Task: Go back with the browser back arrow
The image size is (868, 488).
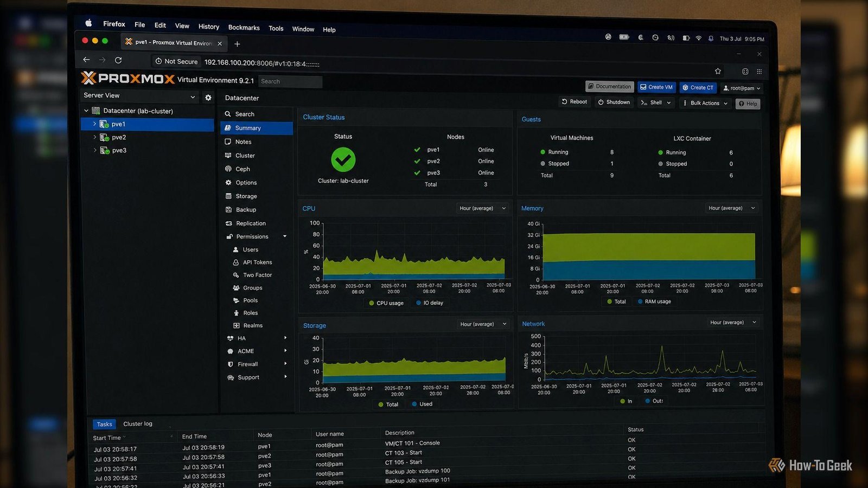Action: pyautogui.click(x=86, y=60)
